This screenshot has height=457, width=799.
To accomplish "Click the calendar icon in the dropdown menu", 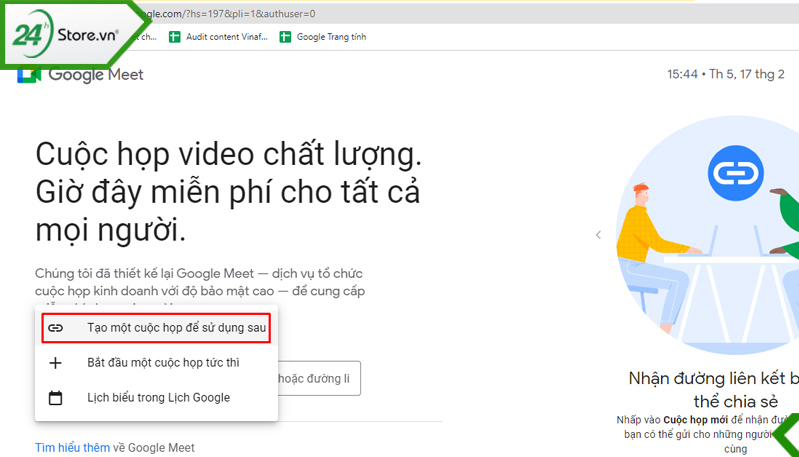I will (55, 397).
